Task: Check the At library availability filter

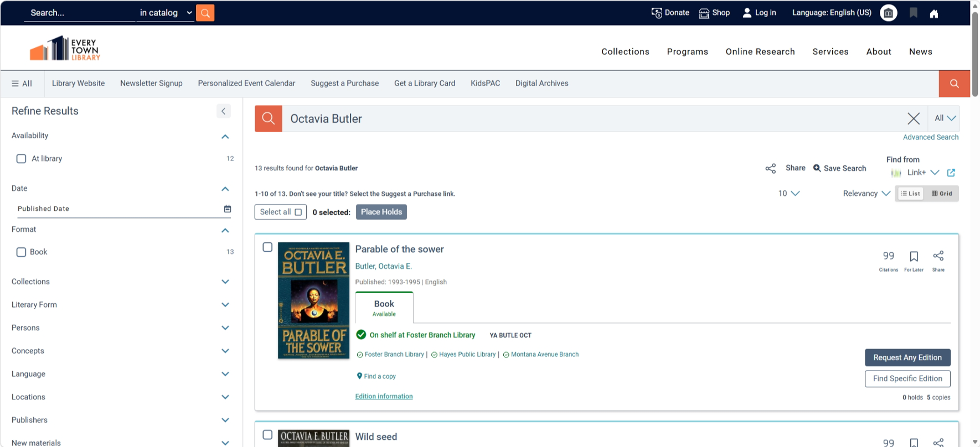Action: tap(21, 159)
